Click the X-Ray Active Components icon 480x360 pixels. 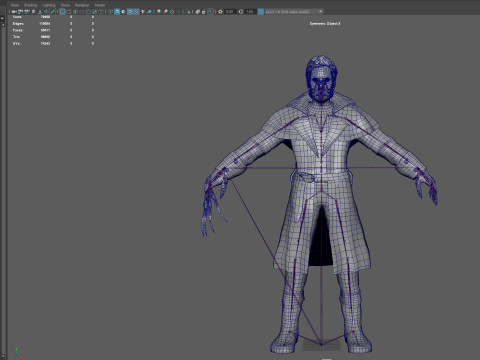(x=204, y=12)
